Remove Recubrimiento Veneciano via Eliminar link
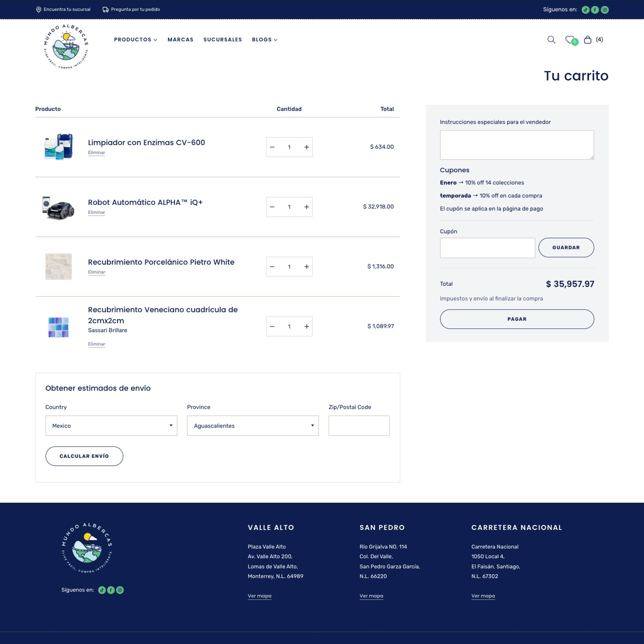Viewport: 644px width, 644px height. (96, 344)
